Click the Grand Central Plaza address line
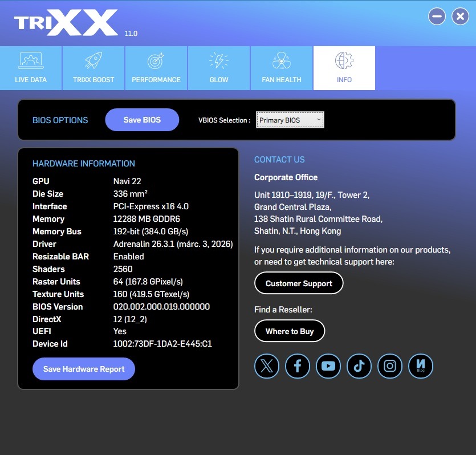 pyautogui.click(x=293, y=207)
